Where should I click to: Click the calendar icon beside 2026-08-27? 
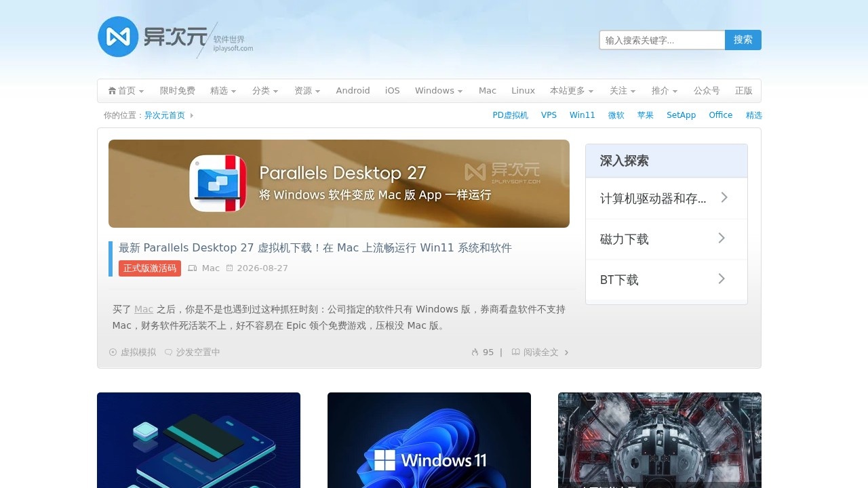[x=229, y=268]
